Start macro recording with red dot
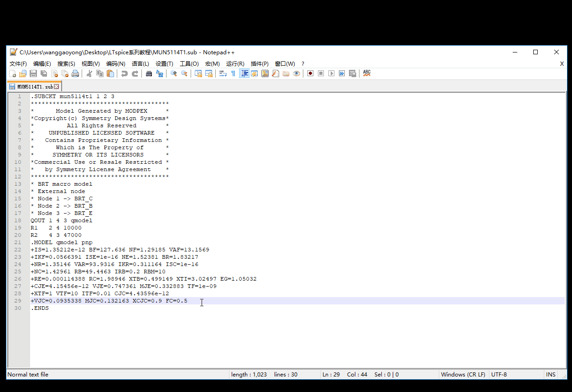This screenshot has width=572, height=392. pyautogui.click(x=311, y=73)
